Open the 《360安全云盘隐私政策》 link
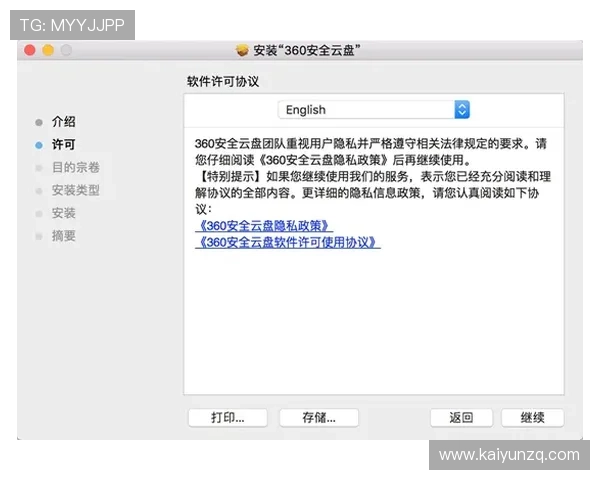 point(264,225)
